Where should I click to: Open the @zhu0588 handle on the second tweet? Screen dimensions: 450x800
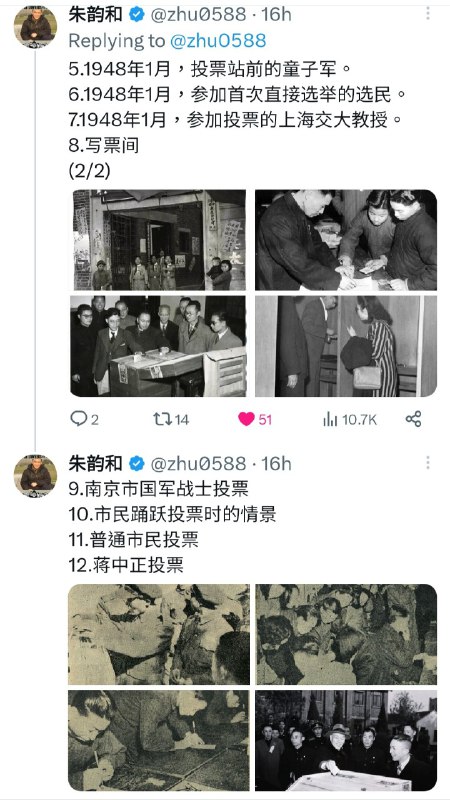click(198, 464)
